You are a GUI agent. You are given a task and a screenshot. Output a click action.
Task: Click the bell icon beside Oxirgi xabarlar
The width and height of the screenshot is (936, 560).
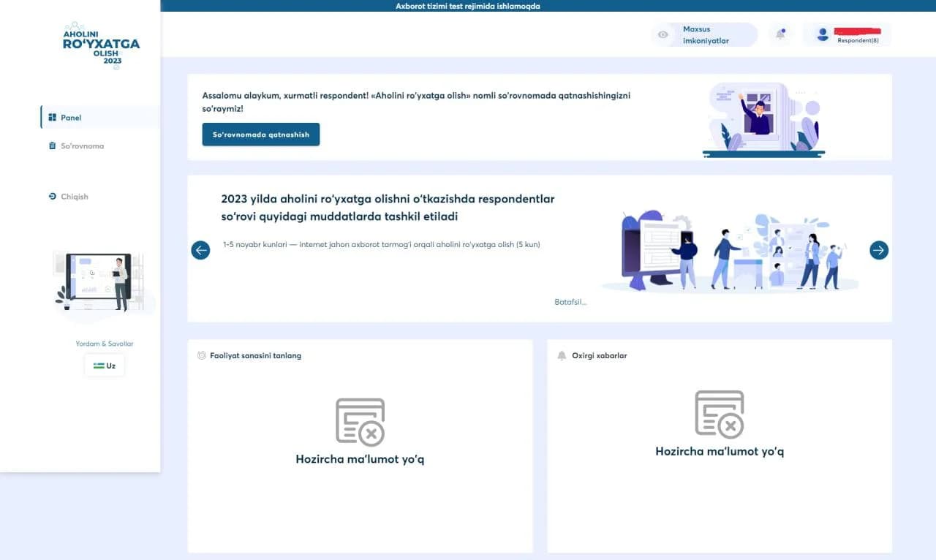562,355
